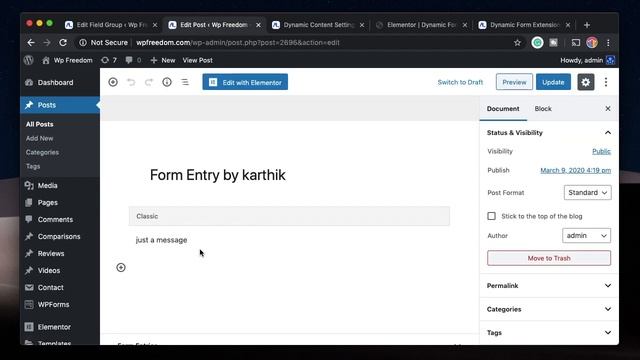Change visibility via Public link
Screen dimensions: 640x360
click(602, 151)
